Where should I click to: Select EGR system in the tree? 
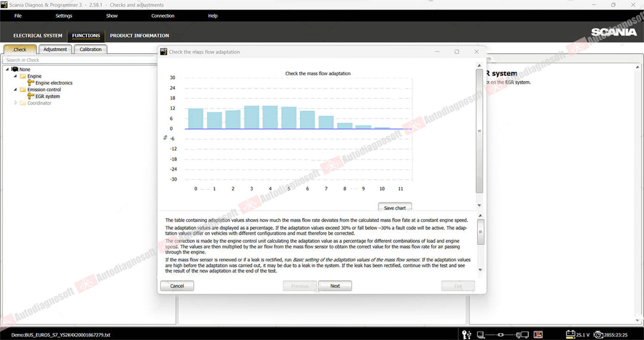(x=48, y=96)
